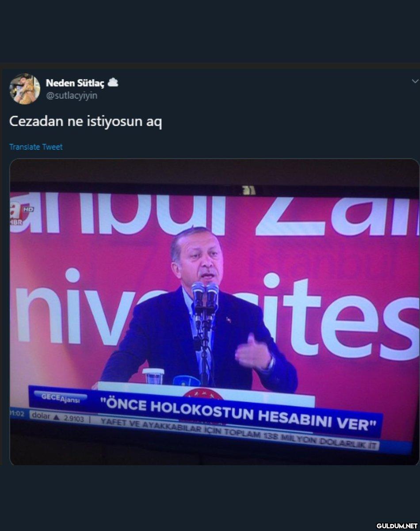Expand the tweet options chevron

pyautogui.click(x=415, y=81)
